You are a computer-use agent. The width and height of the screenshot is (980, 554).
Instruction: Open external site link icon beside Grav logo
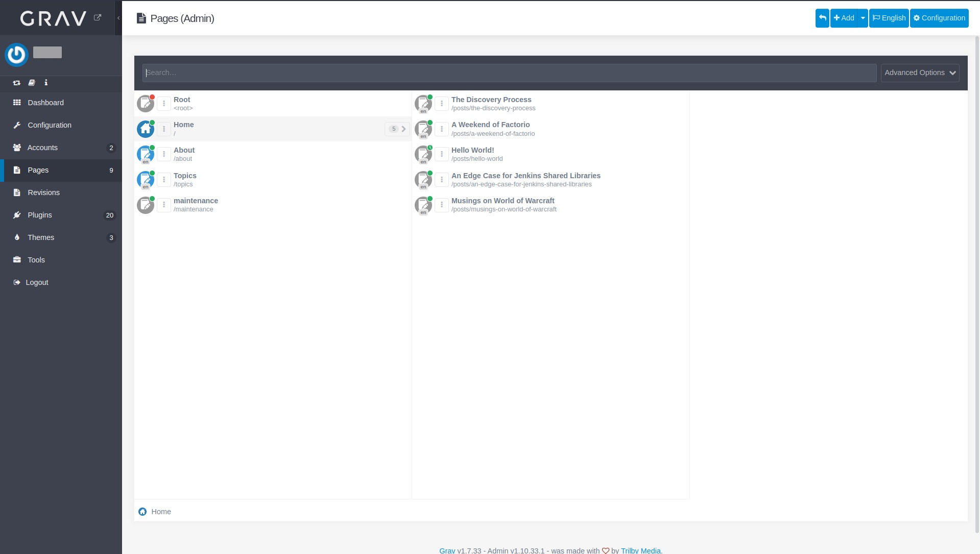[98, 18]
